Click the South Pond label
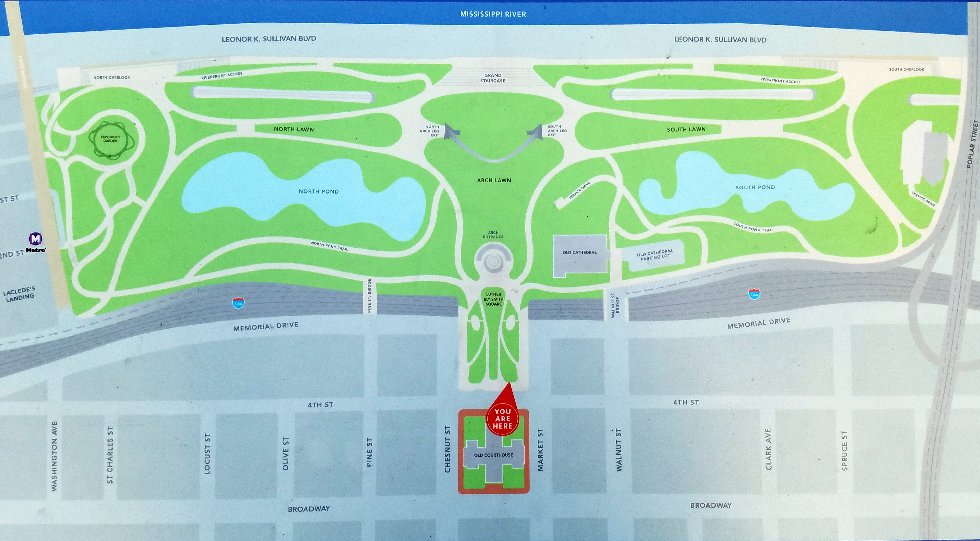 [x=755, y=187]
